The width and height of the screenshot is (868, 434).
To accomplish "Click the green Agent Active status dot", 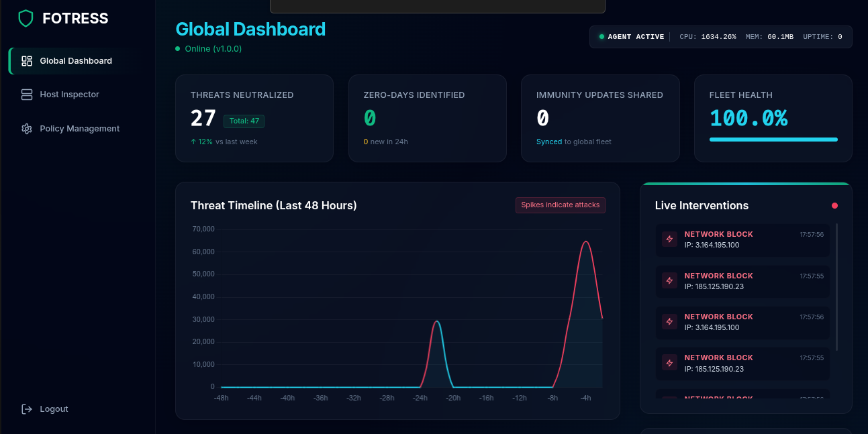I will (601, 37).
